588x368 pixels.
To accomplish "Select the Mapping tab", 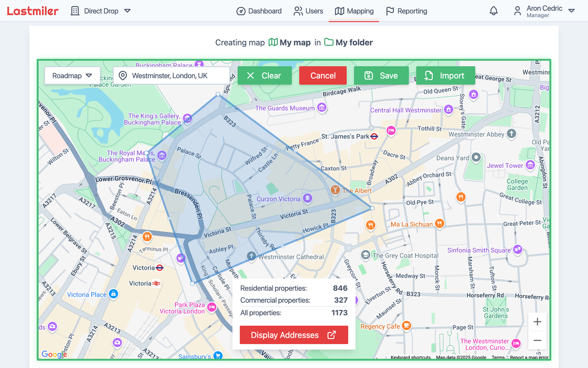I will click(354, 11).
